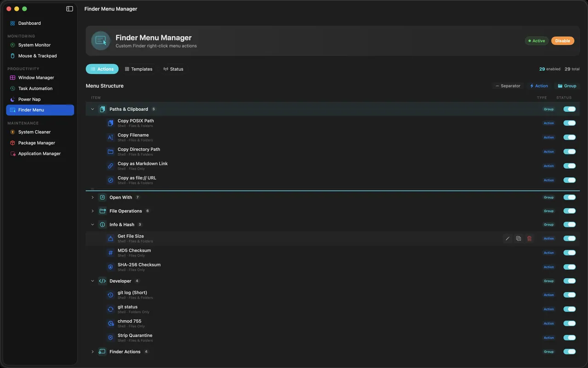Click the Application Manager sidebar icon
The width and height of the screenshot is (588, 368).
12,154
